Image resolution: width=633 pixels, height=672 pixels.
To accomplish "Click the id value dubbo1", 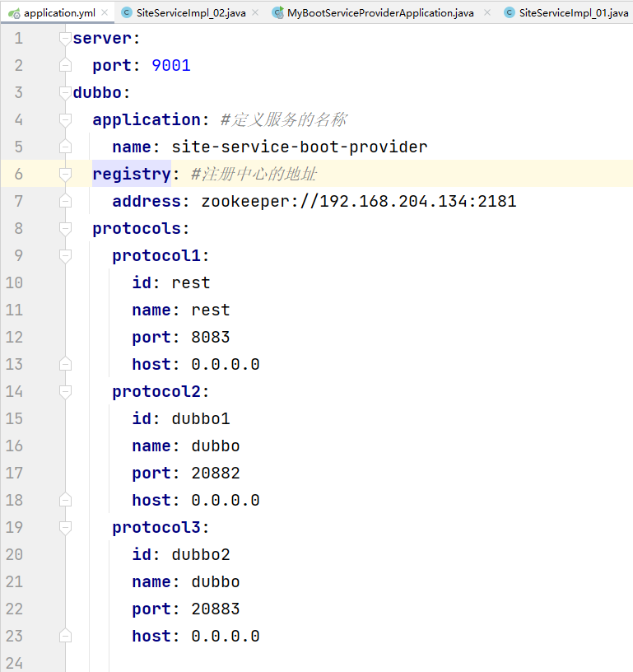I will click(x=201, y=418).
